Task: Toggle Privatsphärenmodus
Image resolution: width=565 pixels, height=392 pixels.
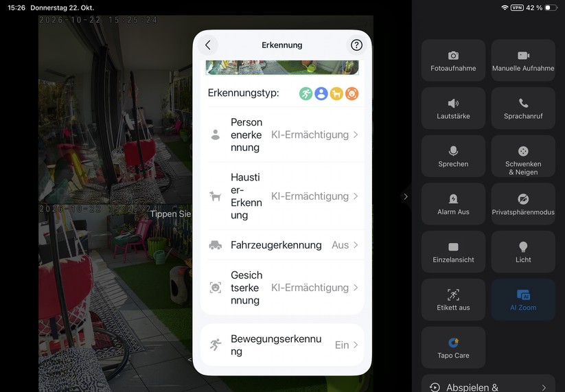Action: [523, 204]
